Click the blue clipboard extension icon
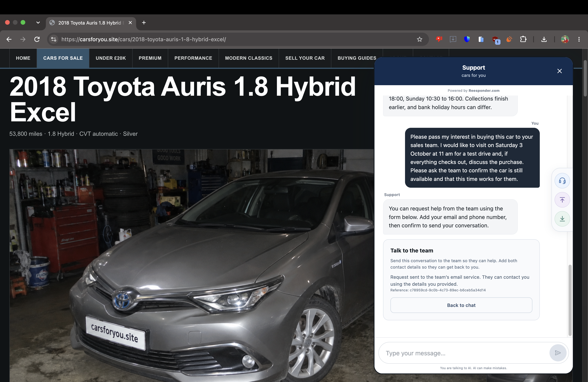The height and width of the screenshot is (382, 588). [x=481, y=39]
